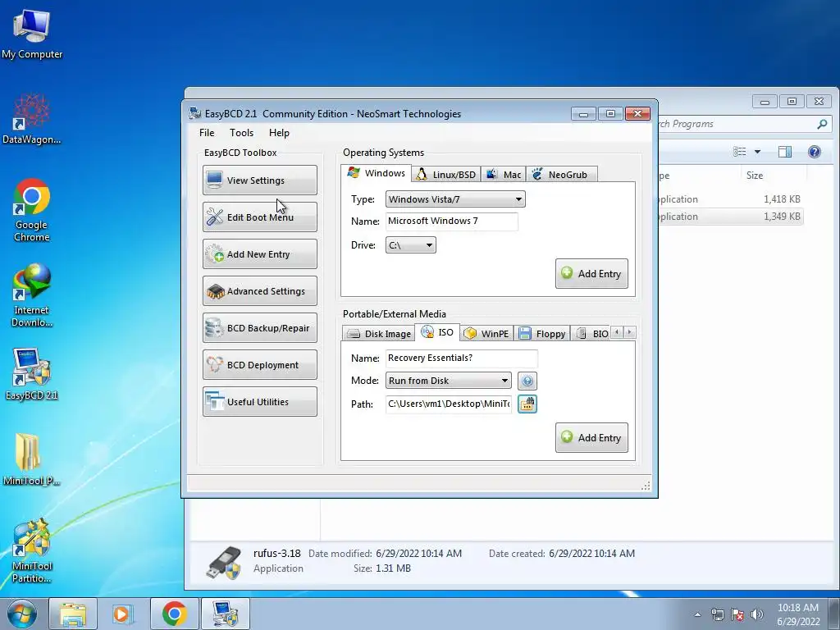840x630 pixels.
Task: Click the Explorer window help icon
Action: [815, 152]
